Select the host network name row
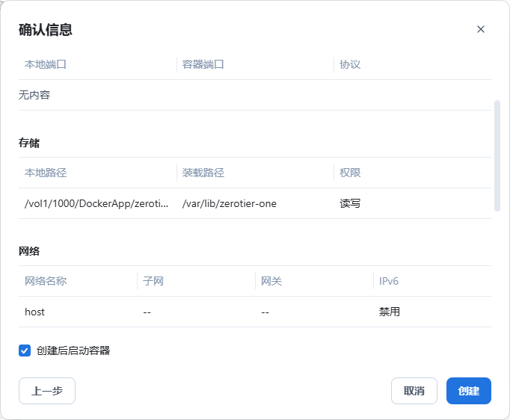 click(x=35, y=312)
